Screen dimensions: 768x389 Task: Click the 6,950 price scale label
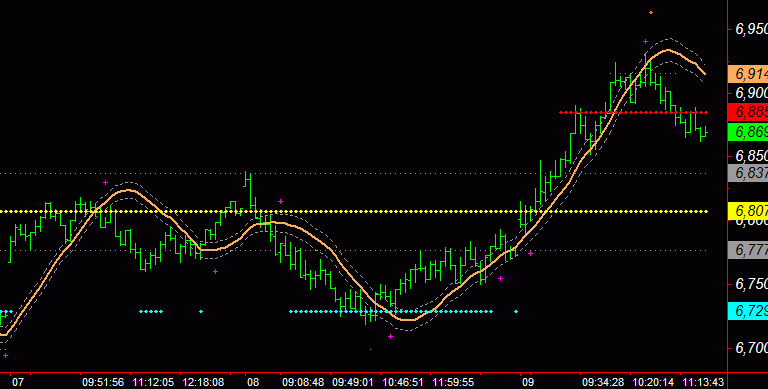click(751, 29)
